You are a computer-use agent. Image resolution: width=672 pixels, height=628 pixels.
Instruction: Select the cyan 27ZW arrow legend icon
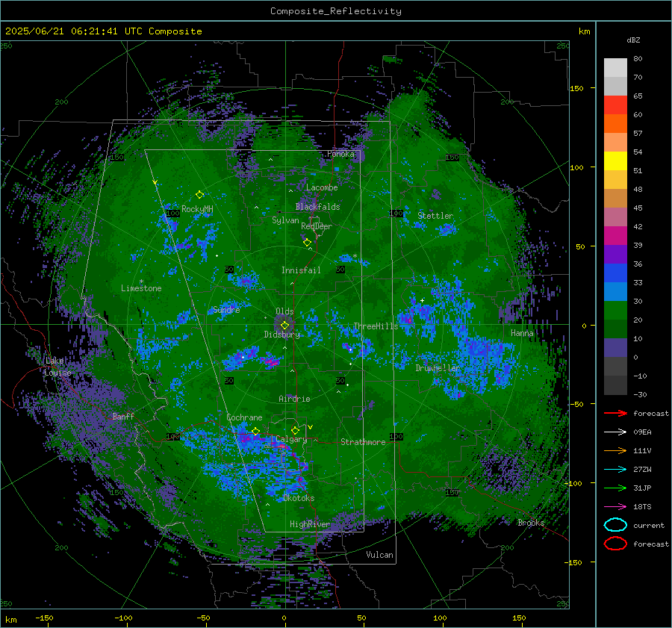click(x=615, y=469)
